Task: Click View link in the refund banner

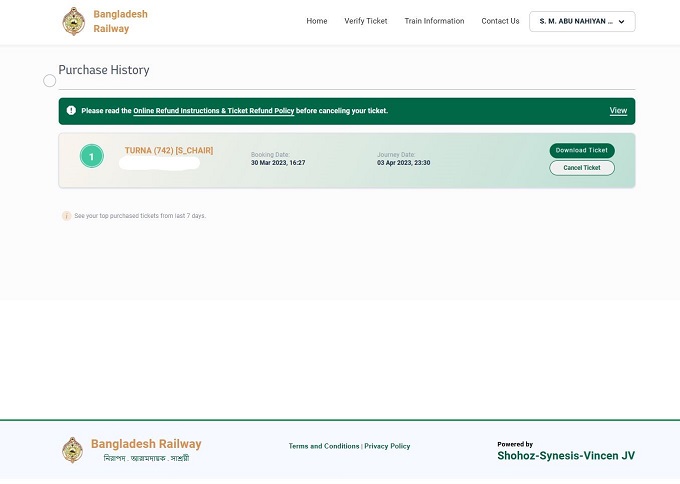Action: (x=618, y=111)
